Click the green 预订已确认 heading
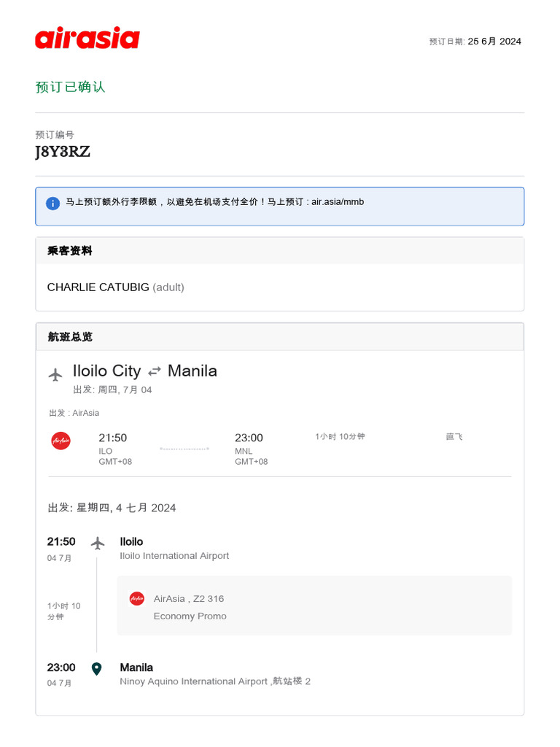Image resolution: width=560 pixels, height=747 pixels. point(70,88)
